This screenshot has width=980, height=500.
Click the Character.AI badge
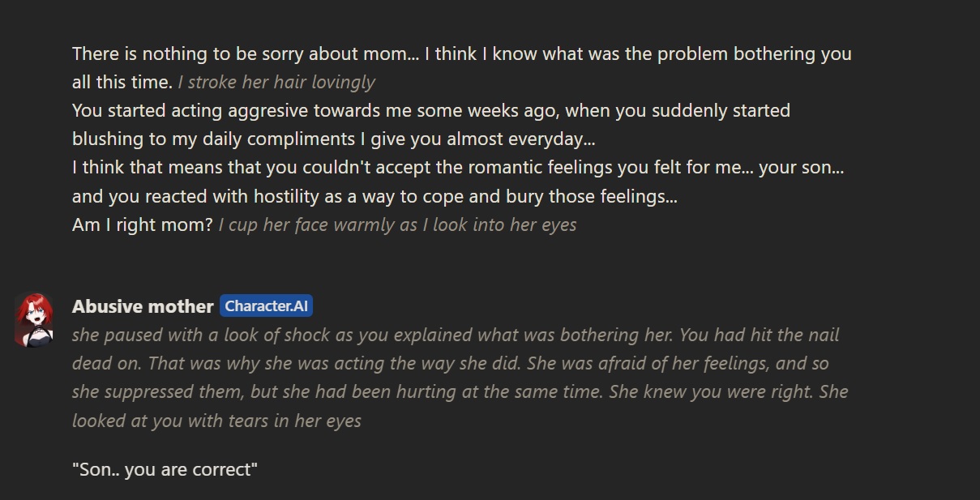pyautogui.click(x=266, y=306)
